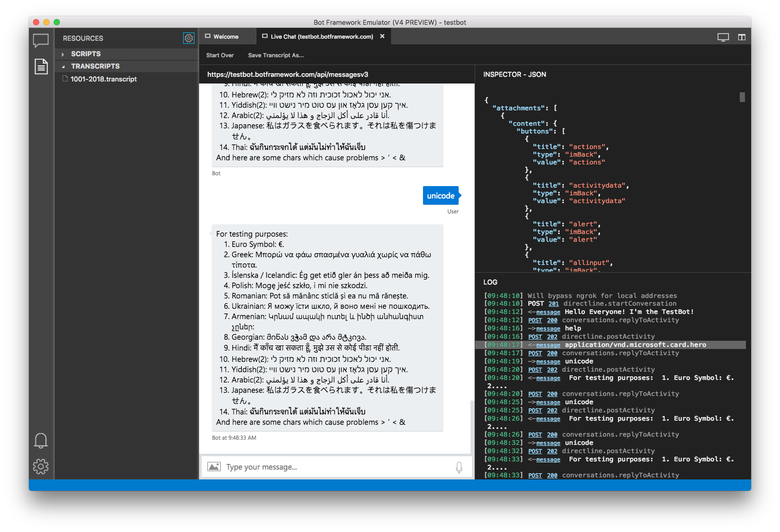Click the RESOURCES panel settings gear
780x532 pixels.
coord(189,38)
